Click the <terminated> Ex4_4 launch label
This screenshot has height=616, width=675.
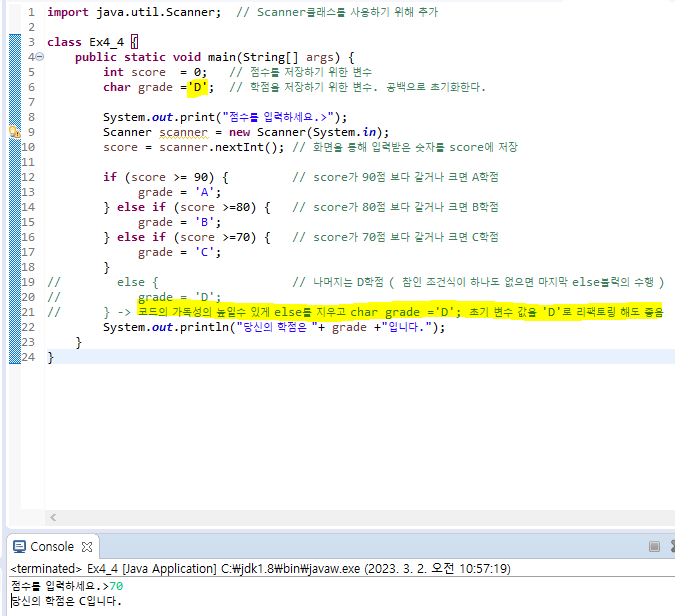[x=260, y=569]
